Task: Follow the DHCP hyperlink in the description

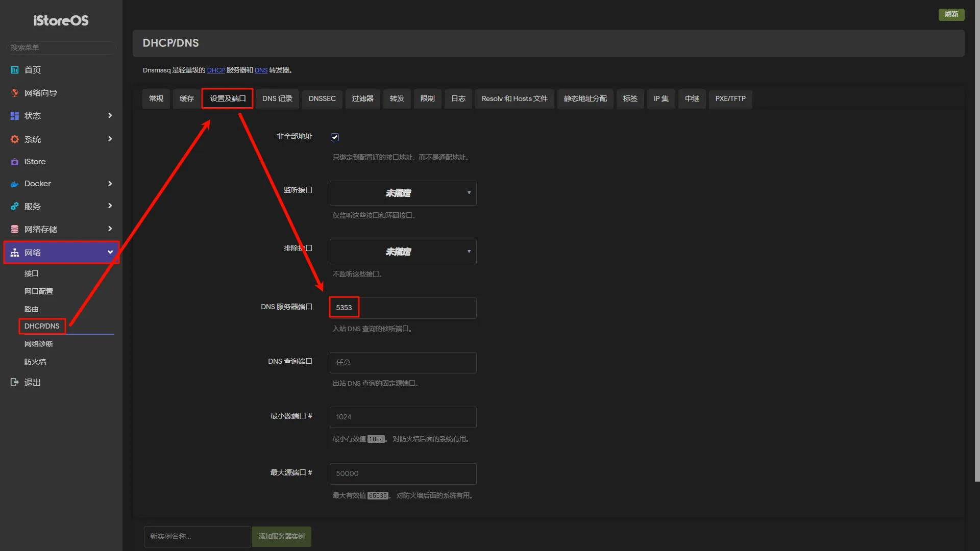Action: click(215, 70)
